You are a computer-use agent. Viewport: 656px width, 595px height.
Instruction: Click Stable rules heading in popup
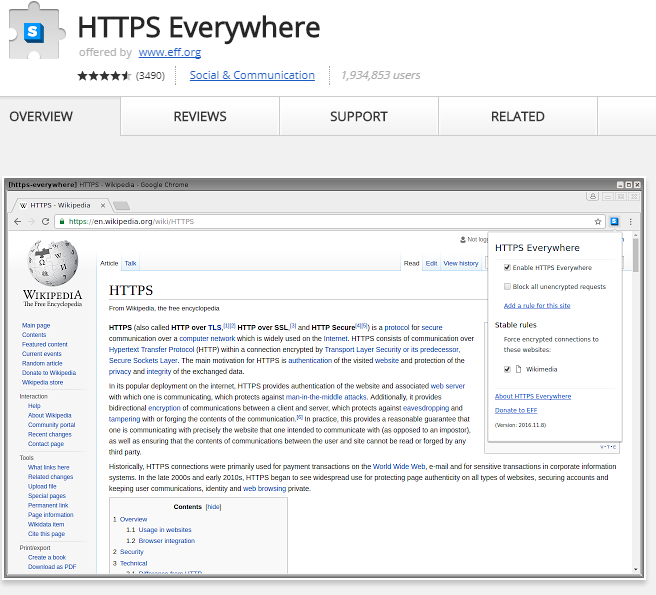point(515,325)
